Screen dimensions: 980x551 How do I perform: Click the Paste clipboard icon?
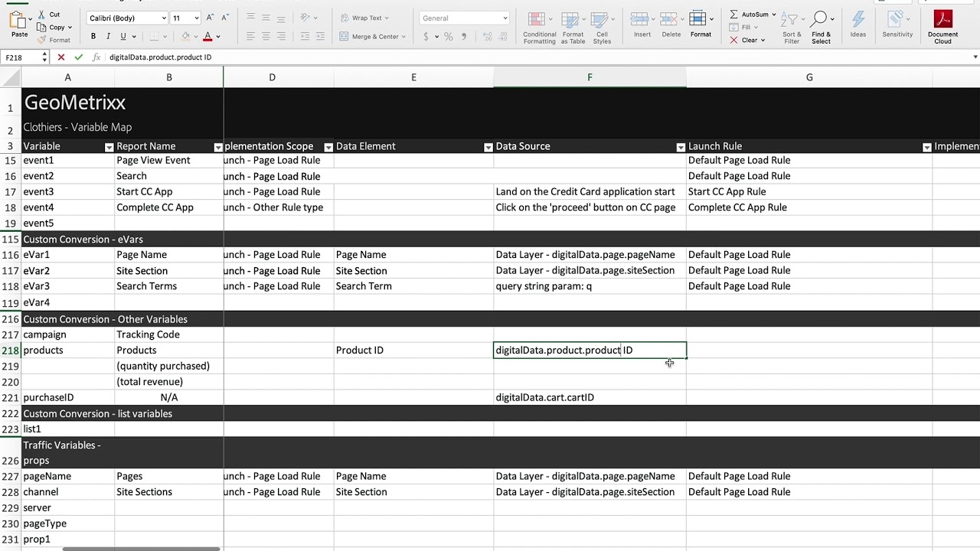(19, 21)
